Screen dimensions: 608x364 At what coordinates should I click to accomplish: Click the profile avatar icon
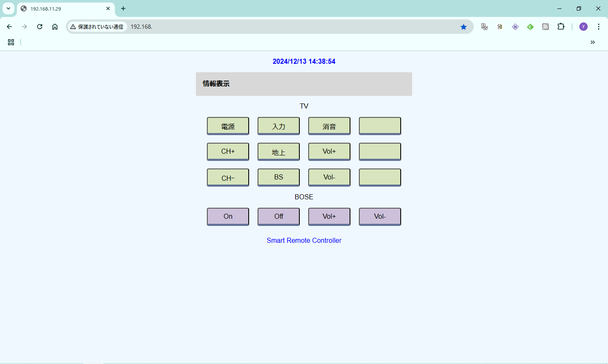tap(584, 27)
